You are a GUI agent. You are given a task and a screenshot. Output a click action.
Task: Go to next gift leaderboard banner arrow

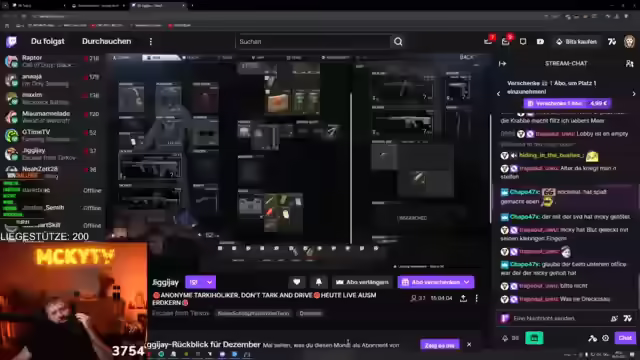634,93
